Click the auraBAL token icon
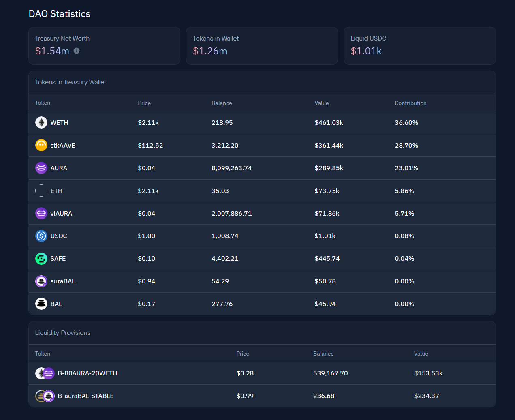 point(41,281)
